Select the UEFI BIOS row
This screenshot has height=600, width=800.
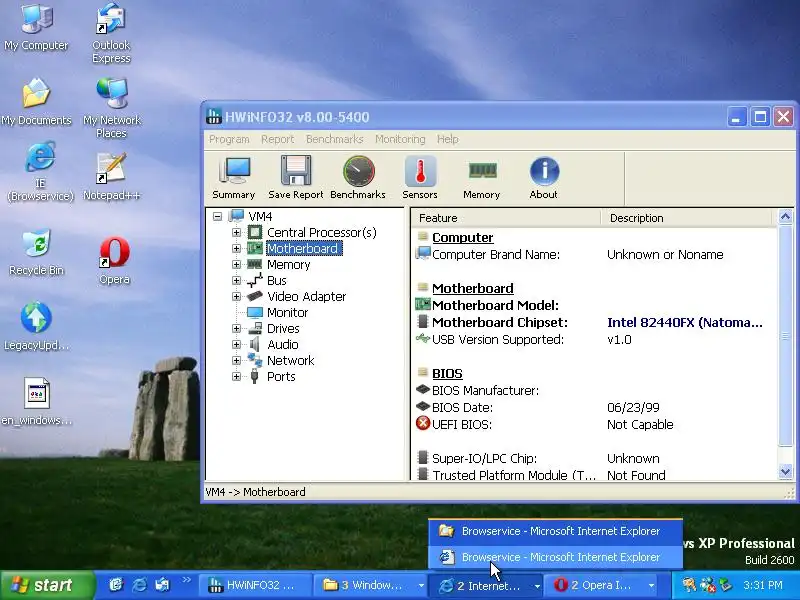[594, 424]
